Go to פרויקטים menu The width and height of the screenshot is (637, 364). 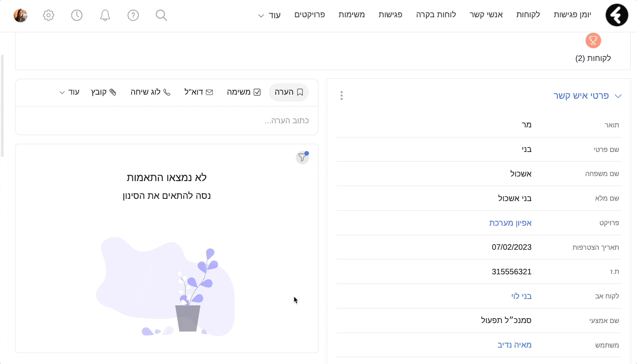[x=310, y=15]
